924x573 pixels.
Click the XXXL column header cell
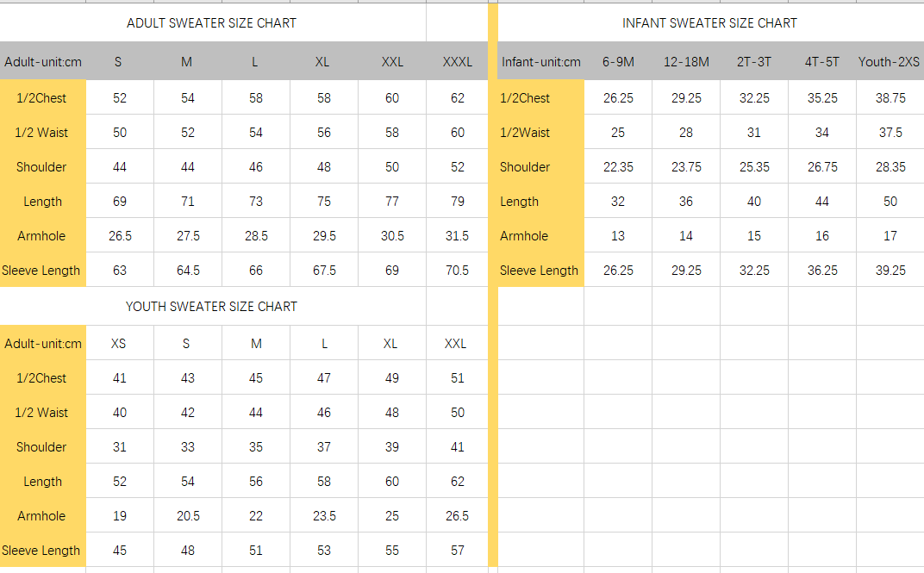[x=457, y=62]
